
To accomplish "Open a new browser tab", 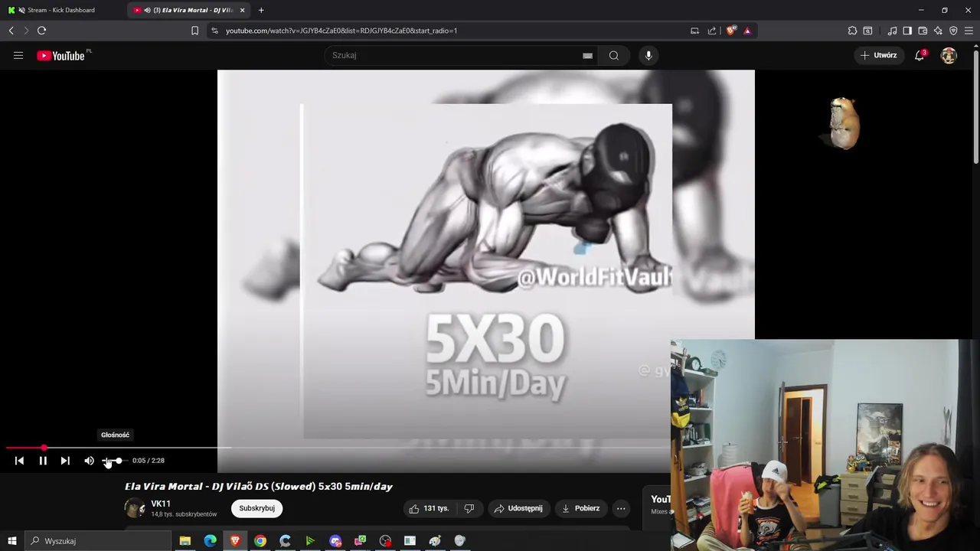I will (x=261, y=10).
